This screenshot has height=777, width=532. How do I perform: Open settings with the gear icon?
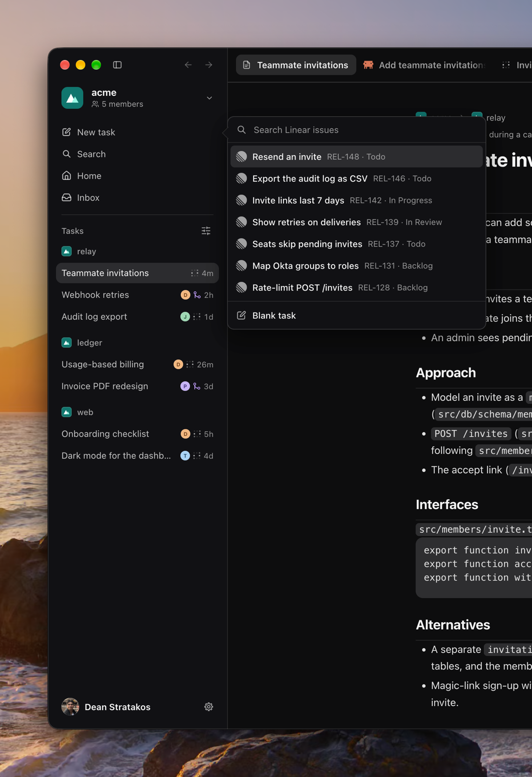coord(209,707)
